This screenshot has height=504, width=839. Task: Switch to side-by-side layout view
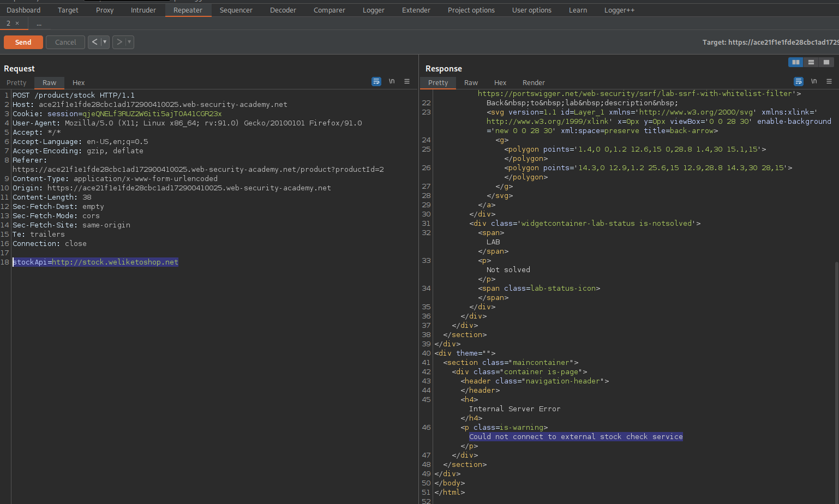coord(796,62)
